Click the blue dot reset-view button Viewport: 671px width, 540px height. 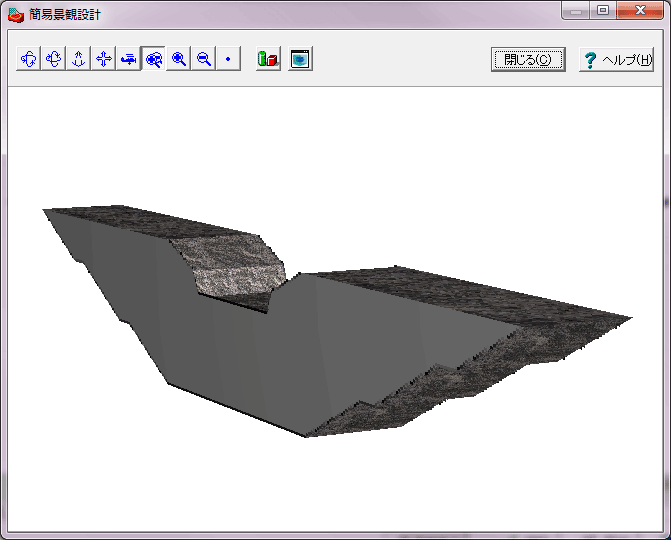[229, 59]
